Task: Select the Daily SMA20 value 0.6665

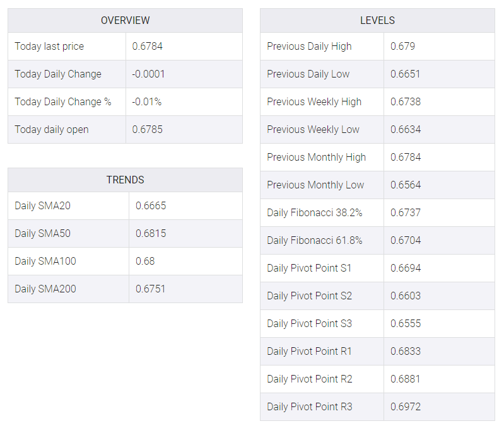Action: (151, 205)
